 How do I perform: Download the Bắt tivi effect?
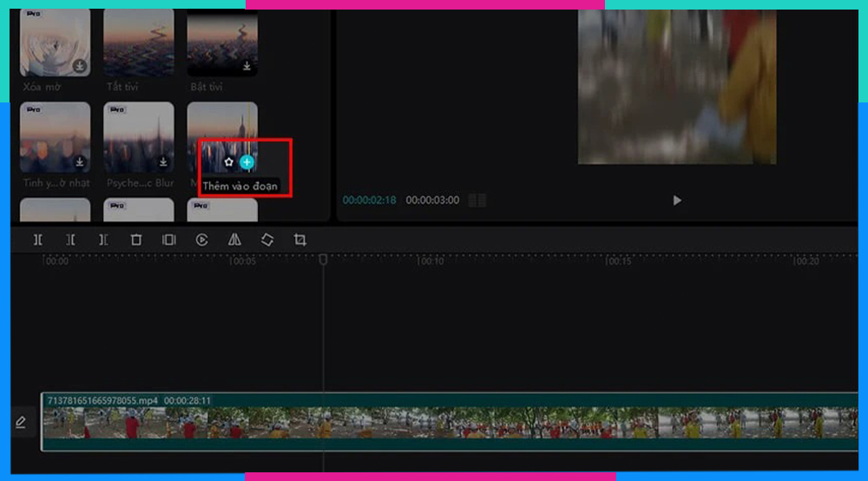coord(247,66)
